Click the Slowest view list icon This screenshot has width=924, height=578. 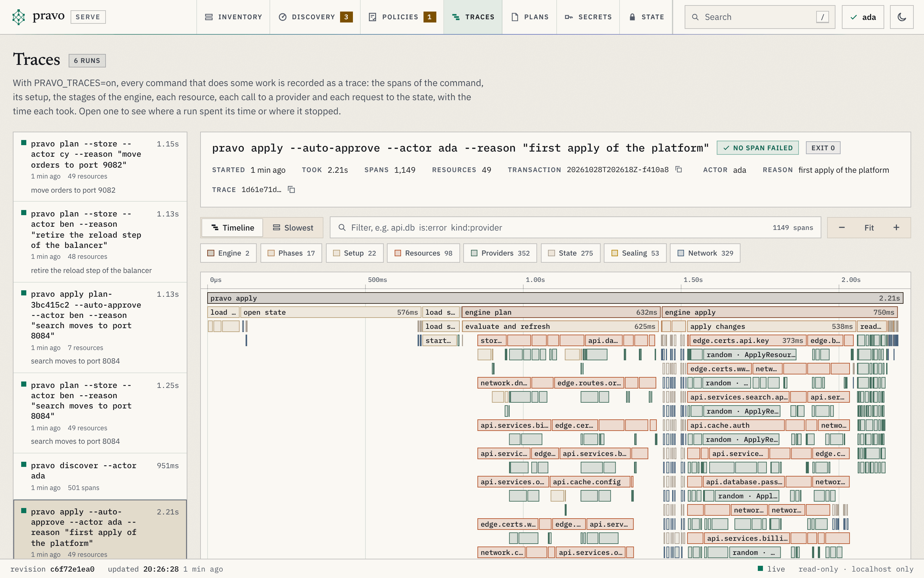(277, 227)
